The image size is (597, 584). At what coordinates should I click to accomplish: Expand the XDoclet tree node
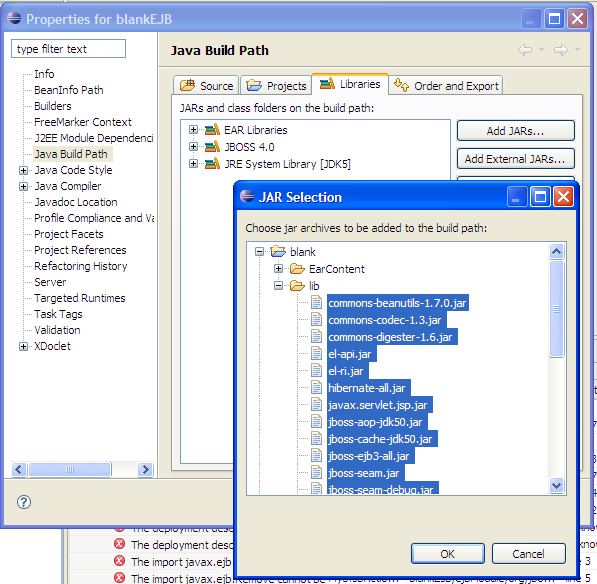click(x=23, y=346)
